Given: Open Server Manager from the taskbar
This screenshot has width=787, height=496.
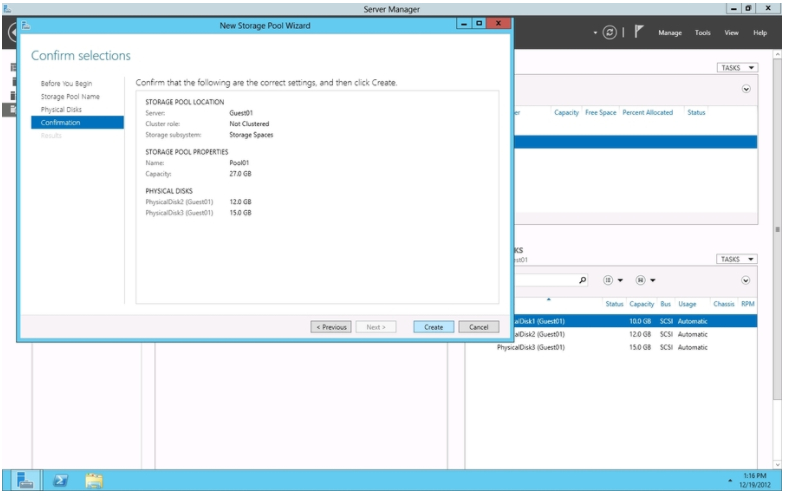Looking at the screenshot, I should point(25,480).
